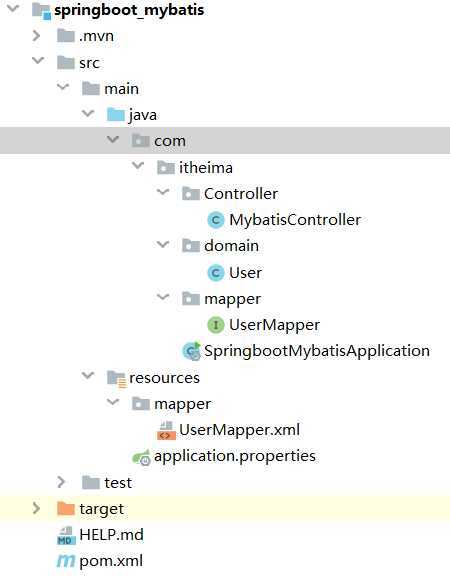The width and height of the screenshot is (450, 577).
Task: Click the pom.xml Maven icon
Action: (x=66, y=561)
